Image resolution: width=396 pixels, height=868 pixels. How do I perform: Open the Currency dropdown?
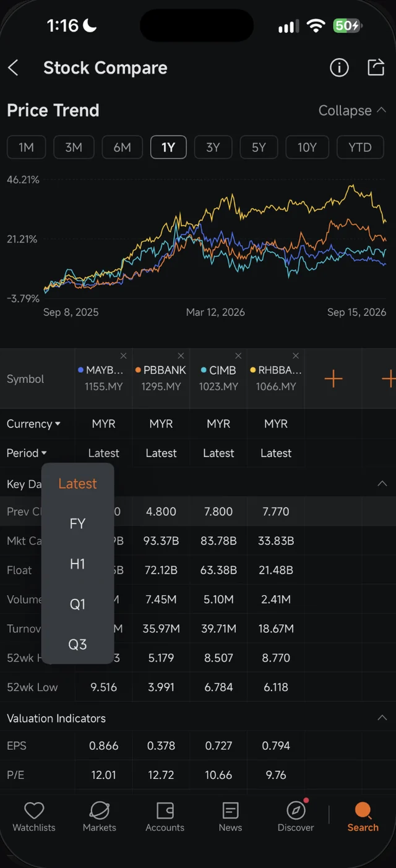point(33,424)
